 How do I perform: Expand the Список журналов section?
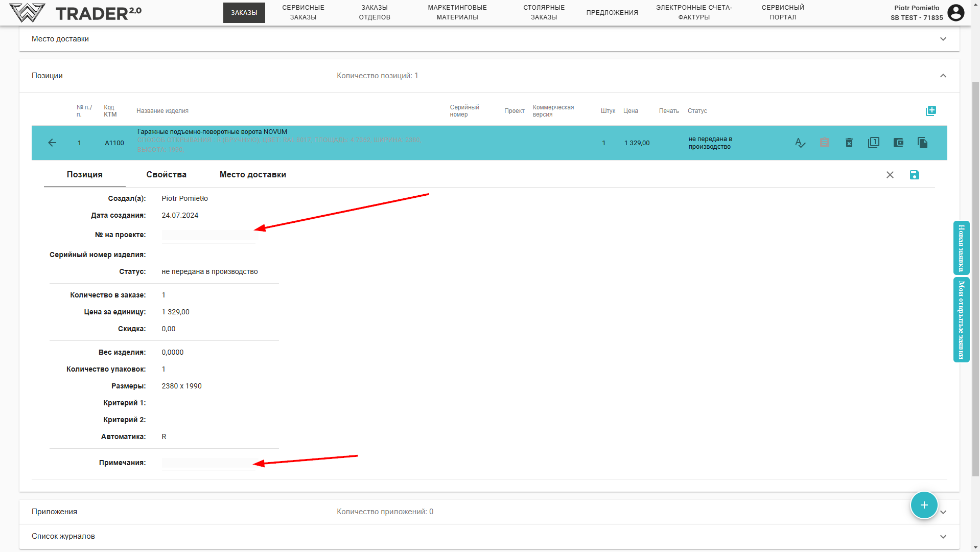pyautogui.click(x=943, y=536)
